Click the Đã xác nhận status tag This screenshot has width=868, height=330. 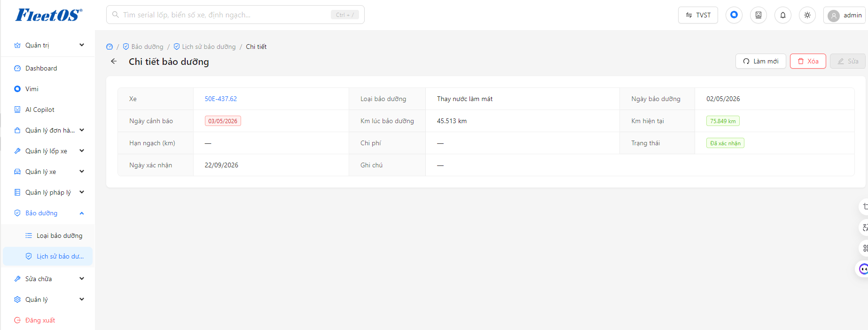725,143
